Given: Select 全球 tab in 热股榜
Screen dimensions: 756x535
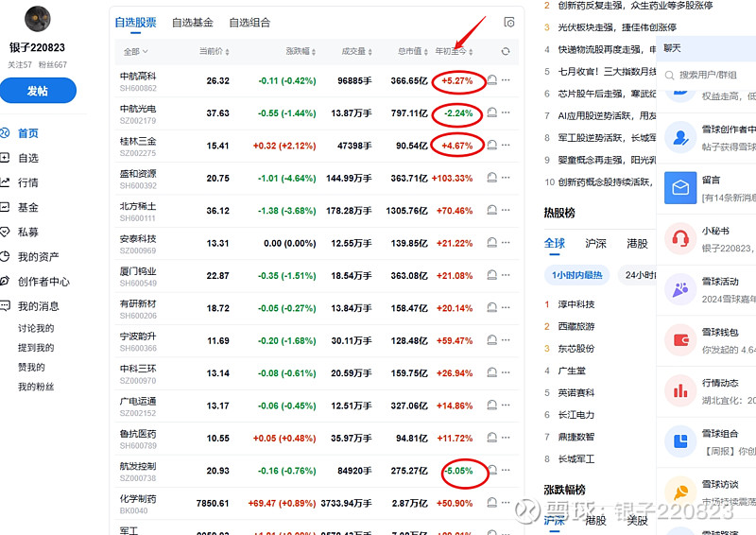Looking at the screenshot, I should point(555,243).
